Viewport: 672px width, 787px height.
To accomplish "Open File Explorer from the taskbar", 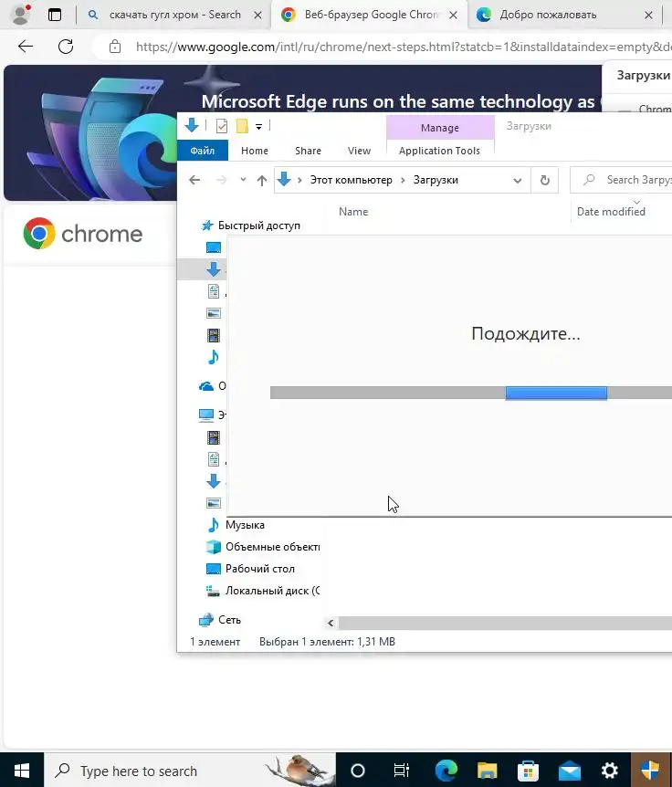I will (x=487, y=770).
